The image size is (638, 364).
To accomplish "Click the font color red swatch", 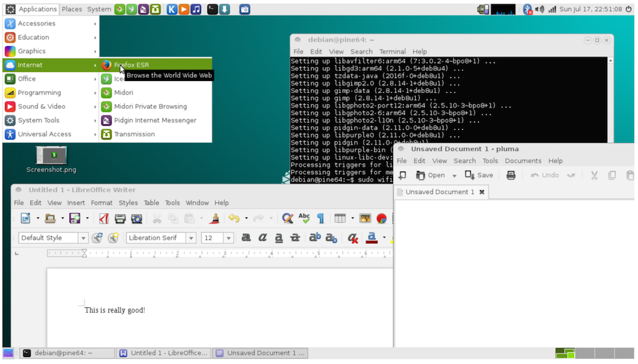I will click(x=373, y=238).
